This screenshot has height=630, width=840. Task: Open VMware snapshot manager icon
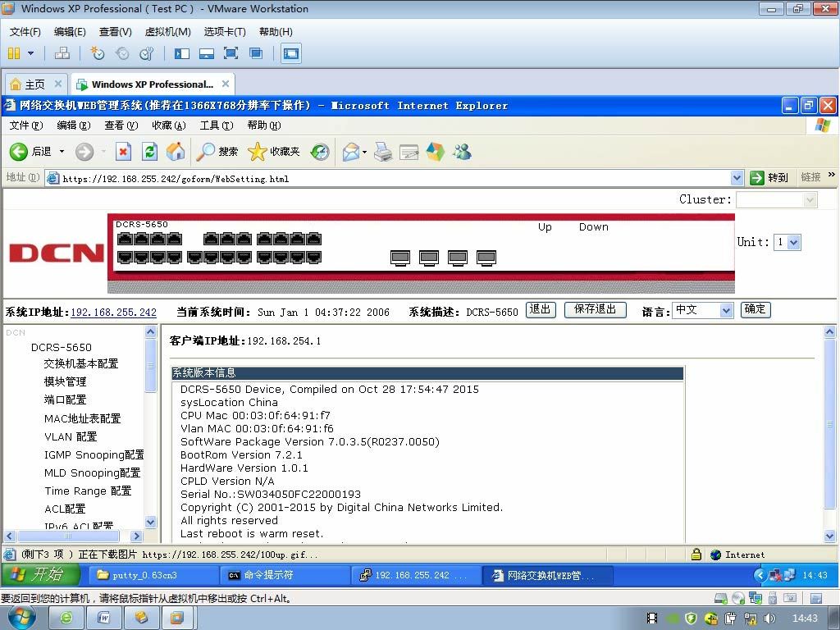tap(146, 53)
